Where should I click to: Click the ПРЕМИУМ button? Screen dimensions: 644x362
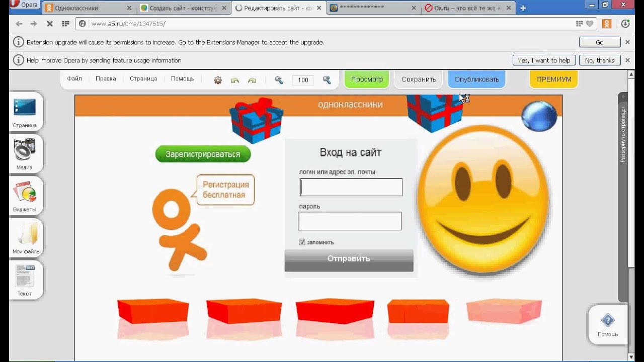pyautogui.click(x=554, y=79)
